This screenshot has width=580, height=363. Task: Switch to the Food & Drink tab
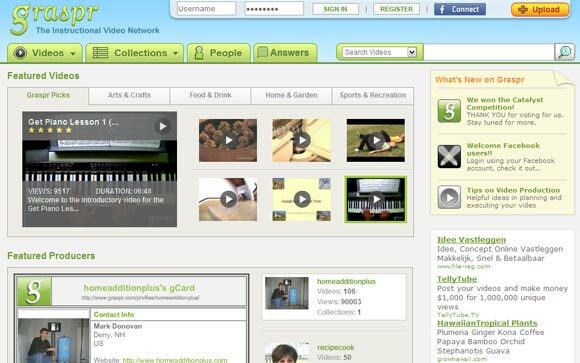(210, 95)
